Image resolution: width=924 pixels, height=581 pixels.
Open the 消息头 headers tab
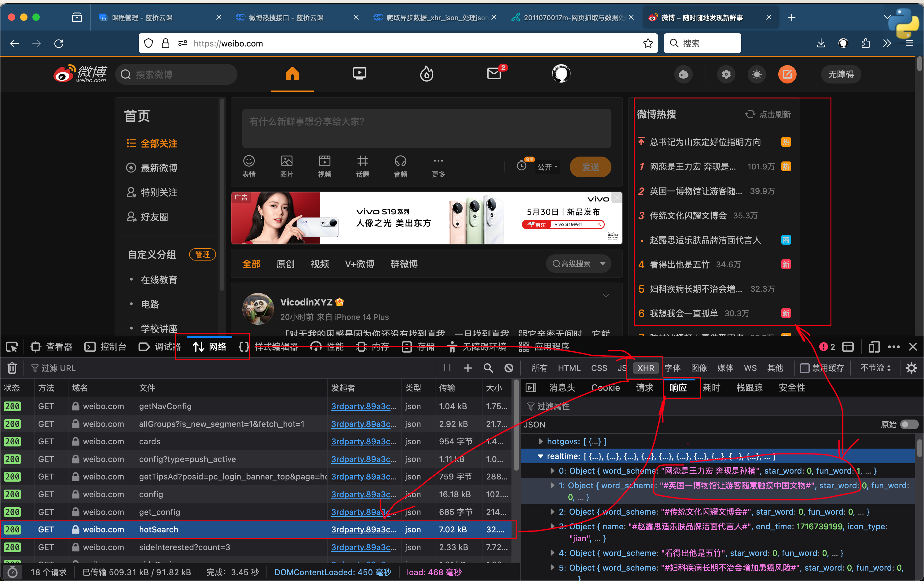click(562, 387)
